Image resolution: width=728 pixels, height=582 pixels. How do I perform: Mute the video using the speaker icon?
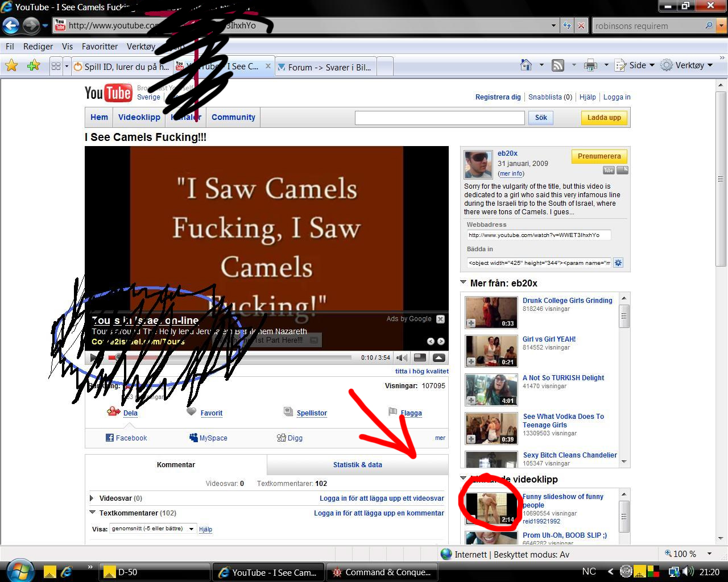pos(402,357)
